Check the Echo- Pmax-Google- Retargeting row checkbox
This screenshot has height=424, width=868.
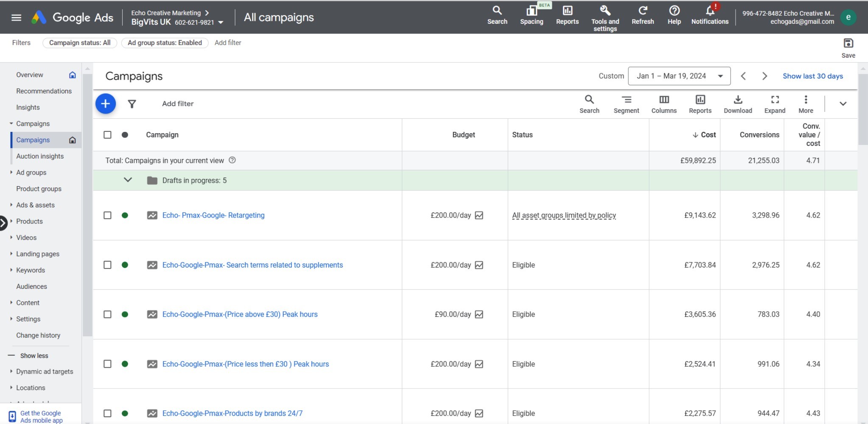(108, 215)
